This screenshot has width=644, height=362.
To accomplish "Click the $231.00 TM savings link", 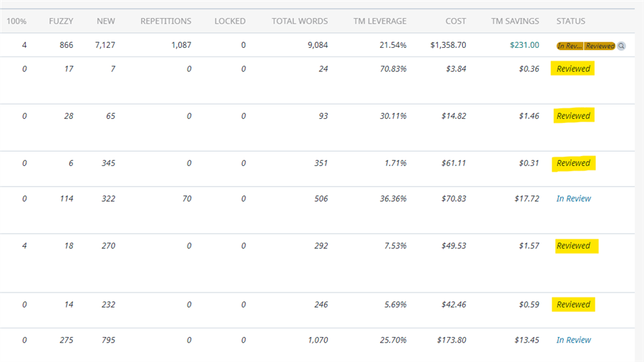I will 524,45.
